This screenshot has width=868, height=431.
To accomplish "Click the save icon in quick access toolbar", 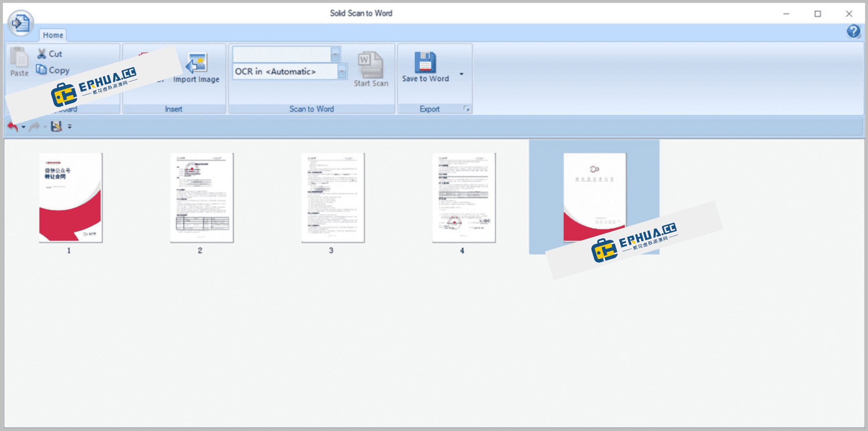I will click(x=56, y=127).
